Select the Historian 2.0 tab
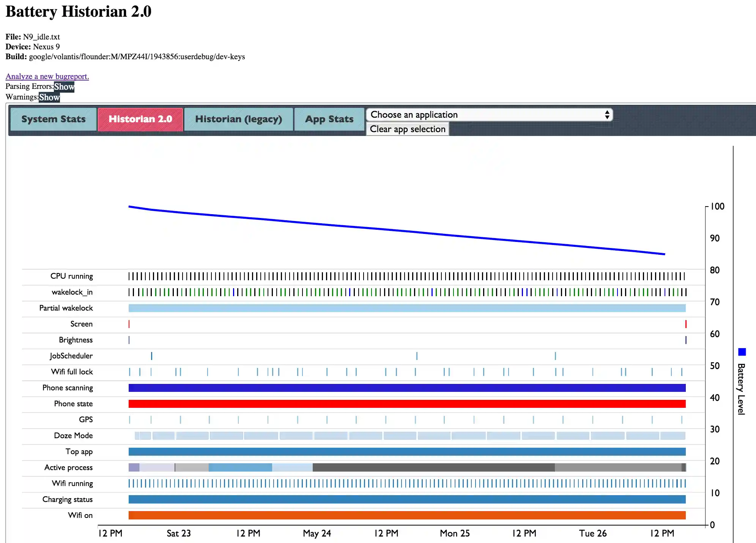Image resolution: width=756 pixels, height=543 pixels. click(140, 119)
